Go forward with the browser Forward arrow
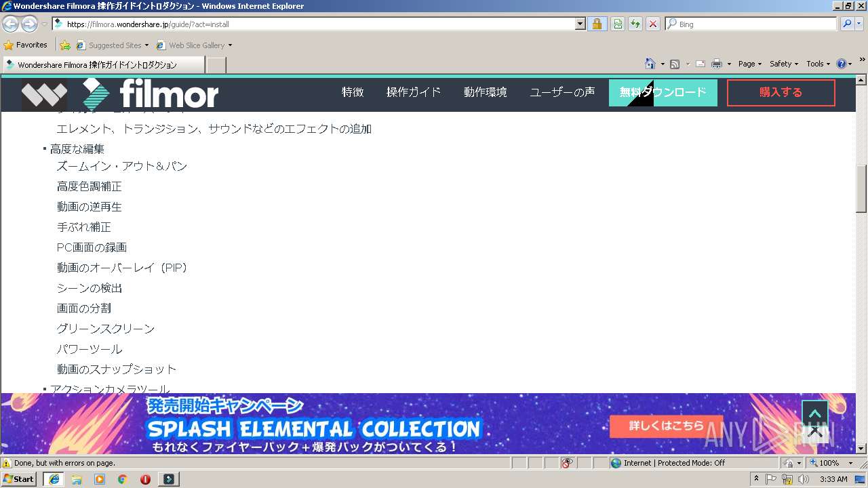 click(29, 24)
